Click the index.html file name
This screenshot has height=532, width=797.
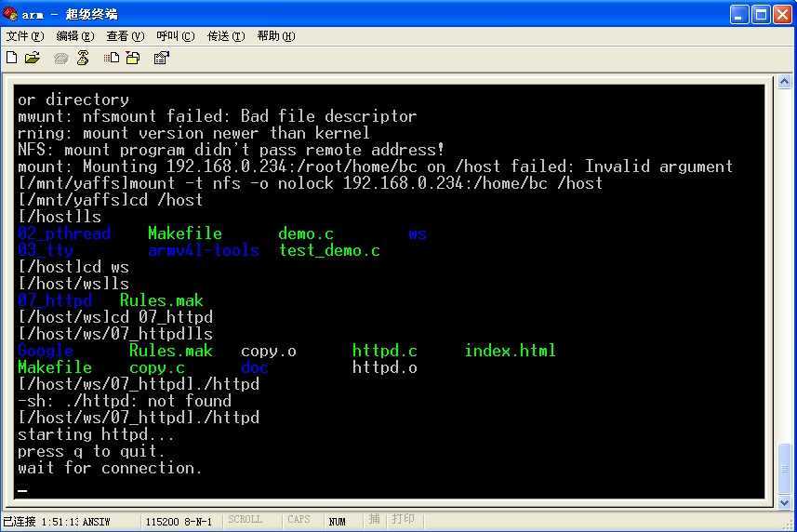coord(510,351)
